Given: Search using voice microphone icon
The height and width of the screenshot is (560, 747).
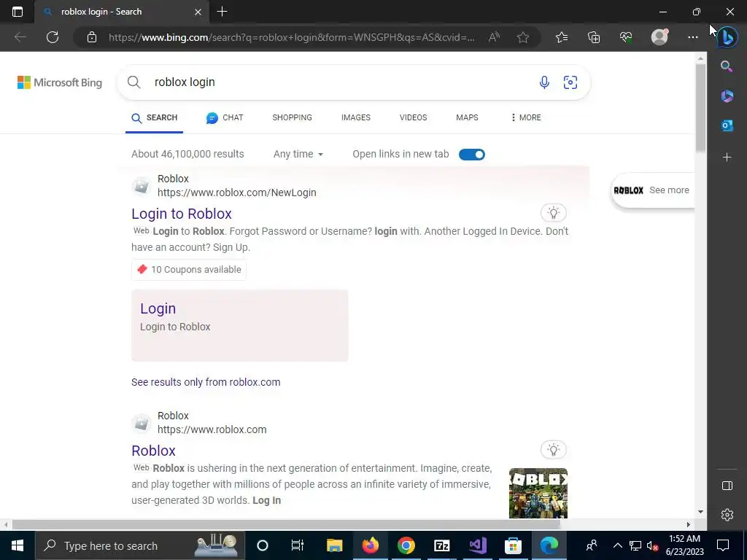Looking at the screenshot, I should click(x=544, y=82).
